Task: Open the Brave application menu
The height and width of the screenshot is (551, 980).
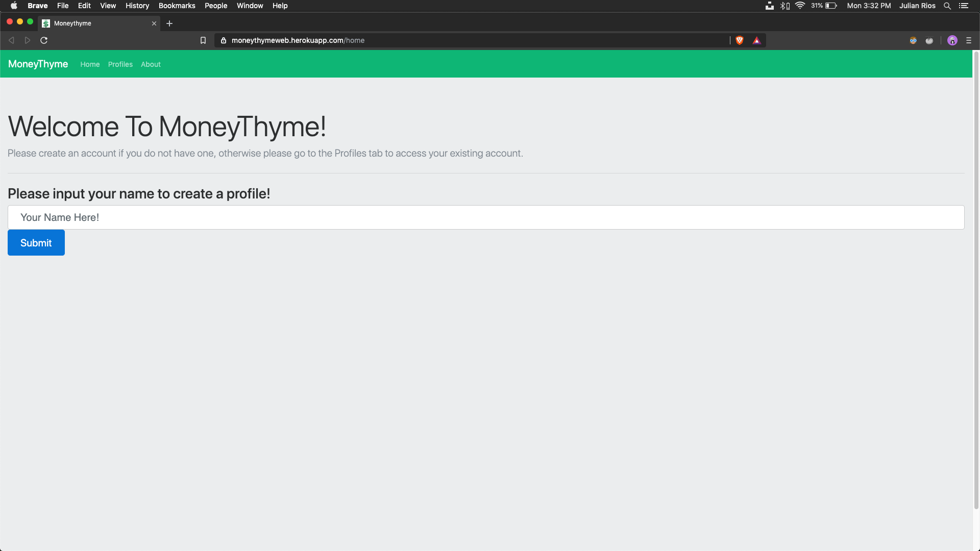Action: 38,6
